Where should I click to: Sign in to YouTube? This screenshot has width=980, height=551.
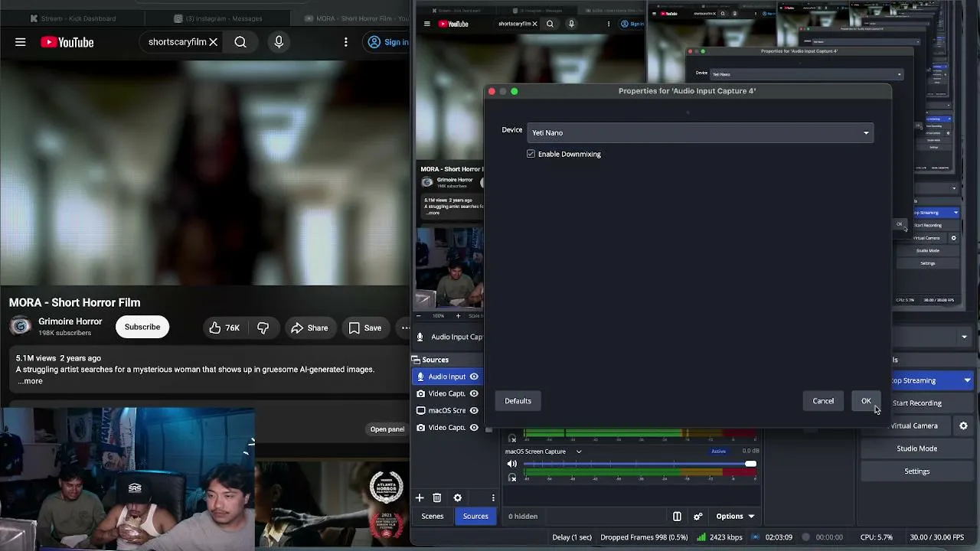(388, 42)
